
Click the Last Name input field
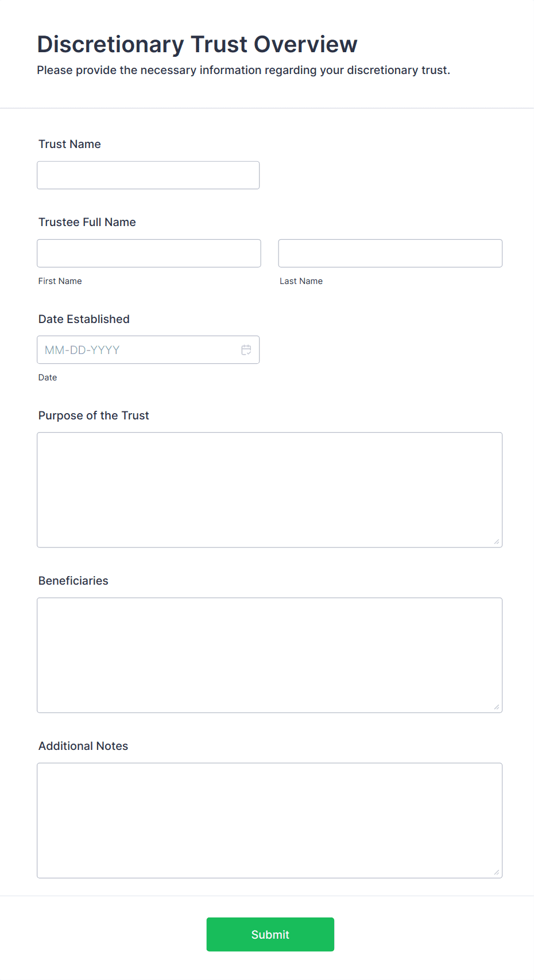tap(390, 253)
